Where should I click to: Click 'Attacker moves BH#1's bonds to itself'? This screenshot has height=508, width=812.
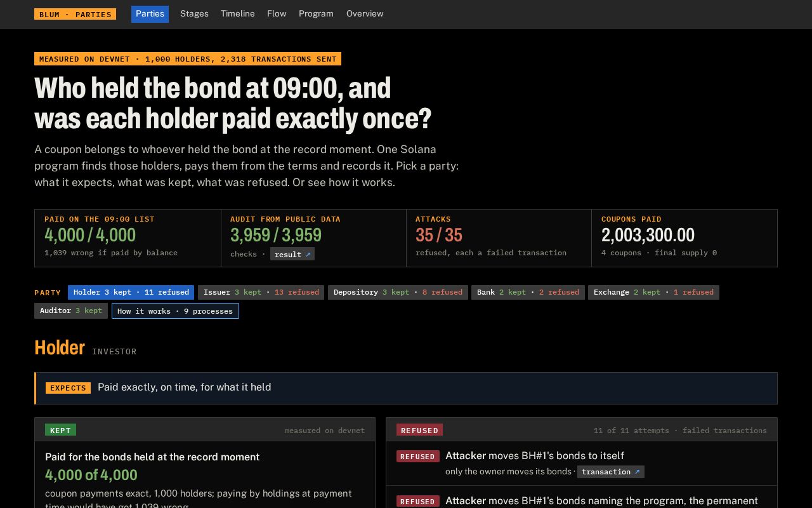point(535,456)
